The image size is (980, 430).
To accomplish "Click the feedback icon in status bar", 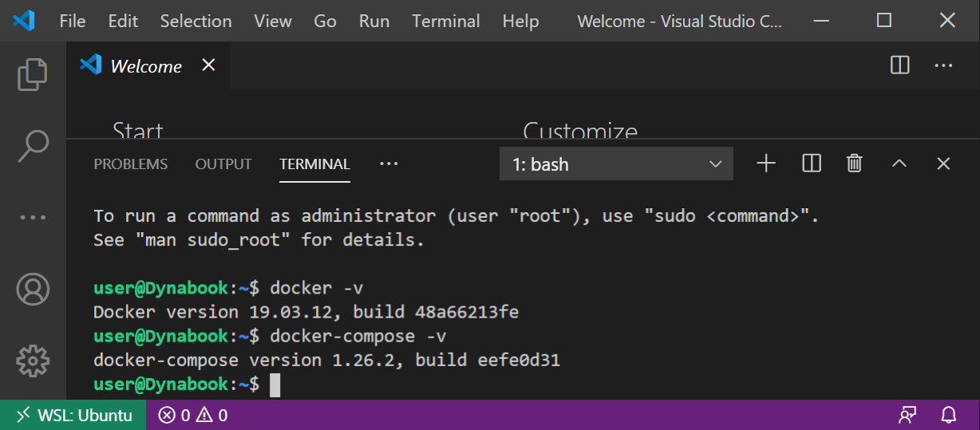I will (907, 415).
